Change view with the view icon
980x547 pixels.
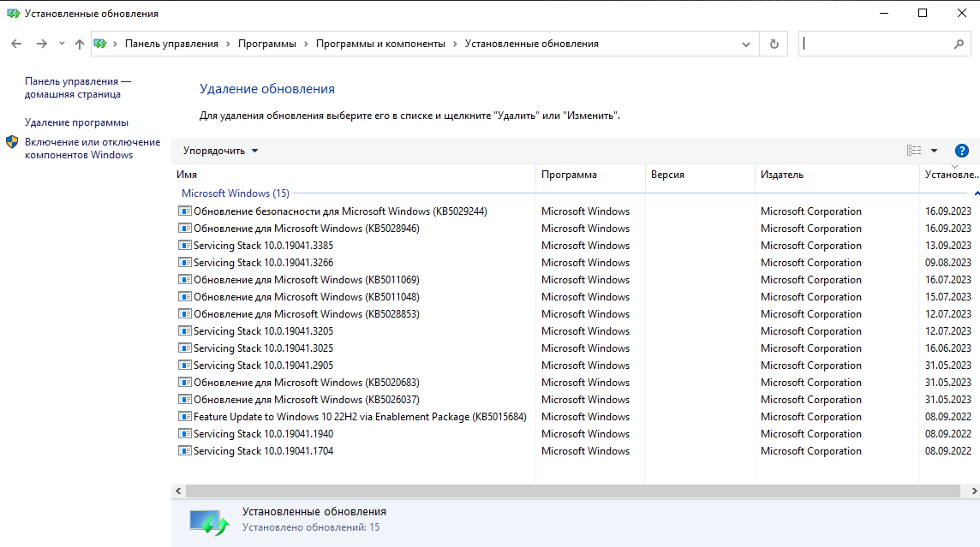click(x=914, y=151)
